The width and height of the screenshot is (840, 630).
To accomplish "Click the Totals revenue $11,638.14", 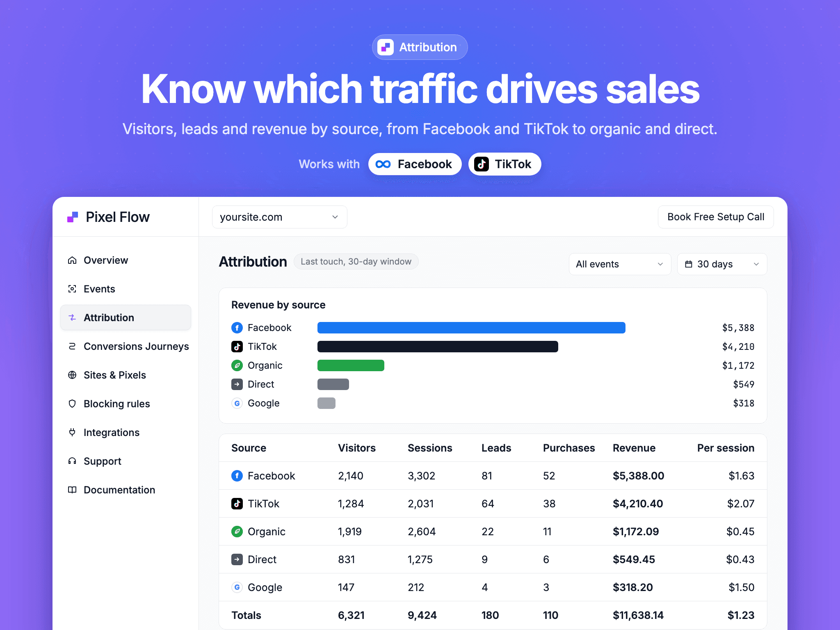I will [x=638, y=615].
